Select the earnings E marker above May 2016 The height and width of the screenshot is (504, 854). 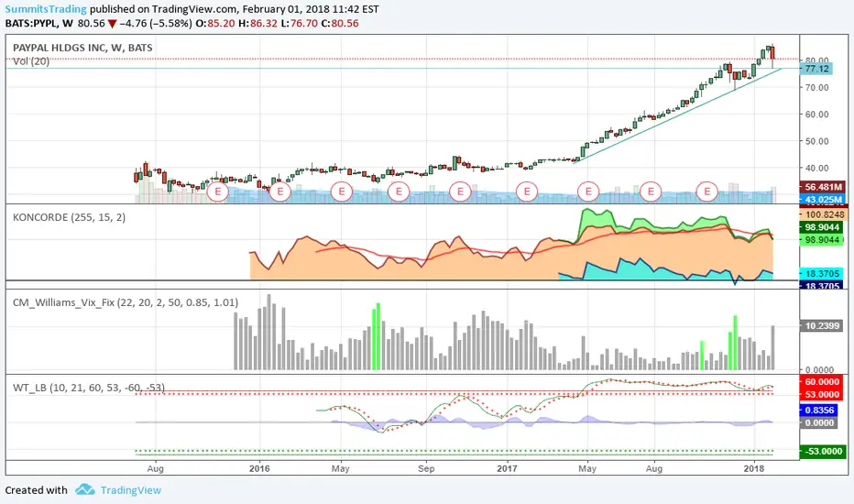(x=342, y=192)
